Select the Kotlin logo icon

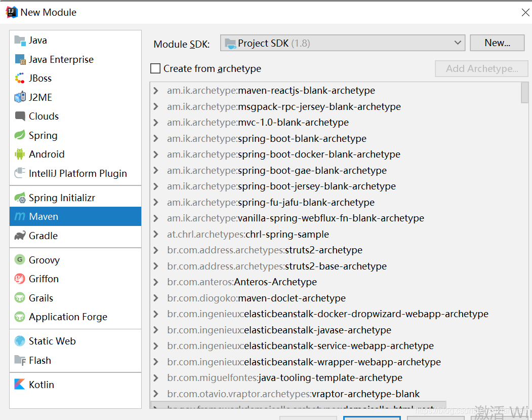pos(20,385)
